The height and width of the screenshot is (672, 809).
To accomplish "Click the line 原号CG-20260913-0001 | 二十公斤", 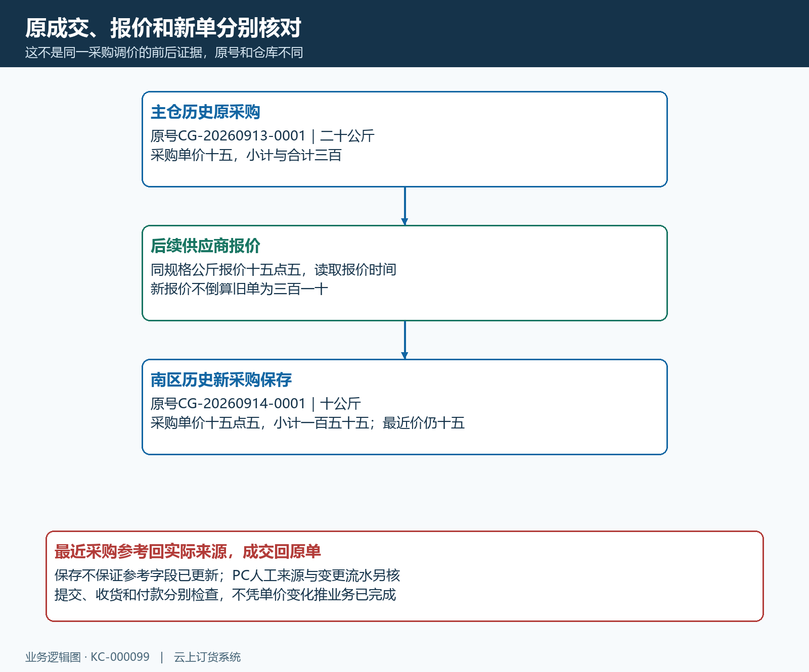I will coord(262,136).
